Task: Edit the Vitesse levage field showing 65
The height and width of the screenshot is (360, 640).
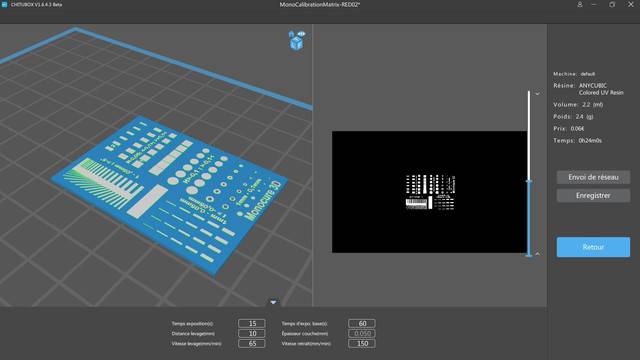Action: point(252,344)
